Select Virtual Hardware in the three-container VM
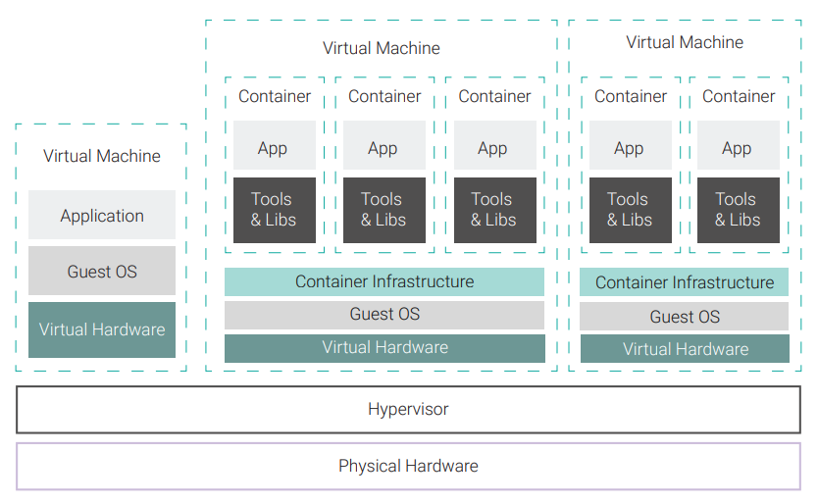Screen dimensions: 818x504 point(384,348)
